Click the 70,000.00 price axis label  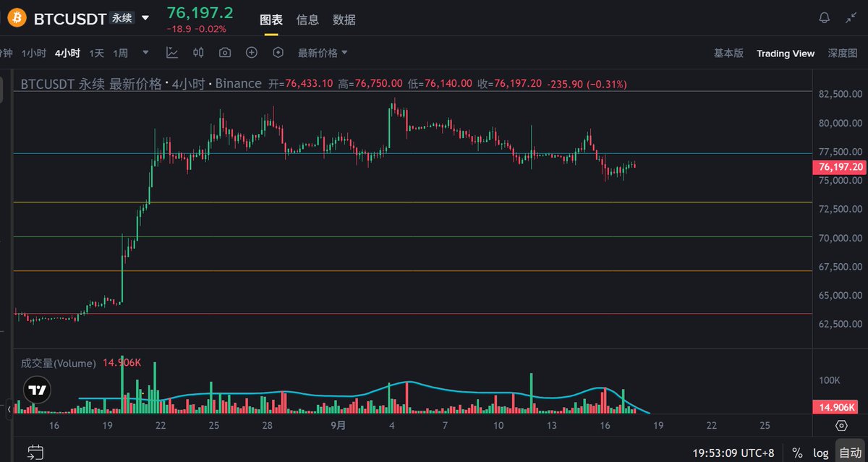pyautogui.click(x=841, y=238)
